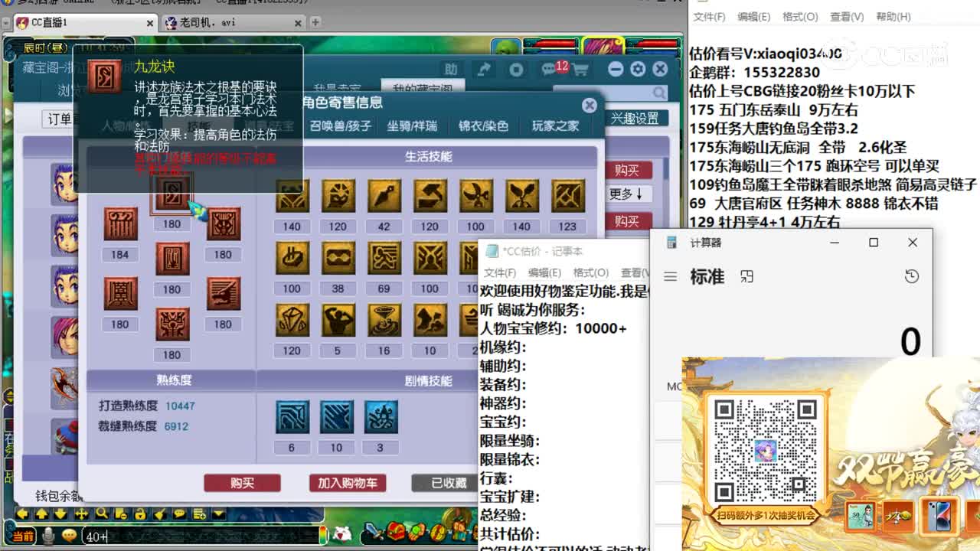The width and height of the screenshot is (980, 551).
Task: Click the 已收藏 button
Action: 445,483
